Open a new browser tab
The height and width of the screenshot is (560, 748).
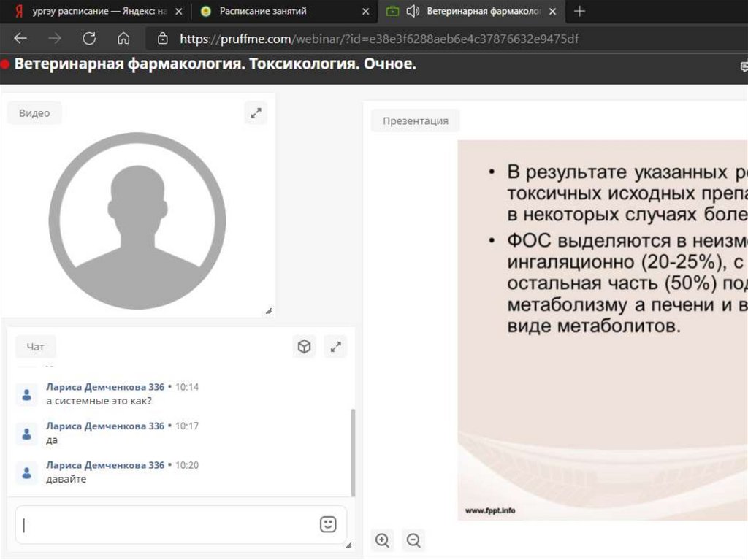tap(580, 11)
